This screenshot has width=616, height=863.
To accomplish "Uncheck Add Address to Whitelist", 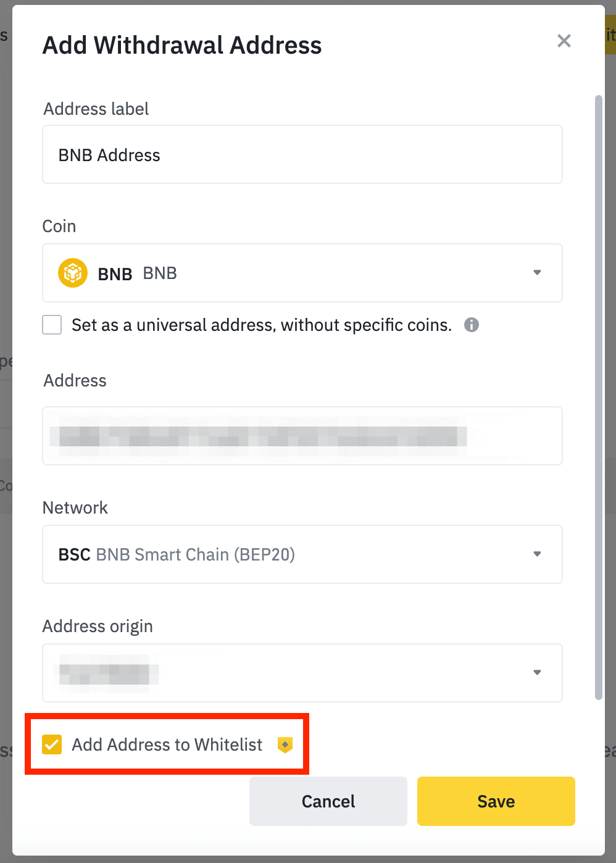I will [x=52, y=744].
